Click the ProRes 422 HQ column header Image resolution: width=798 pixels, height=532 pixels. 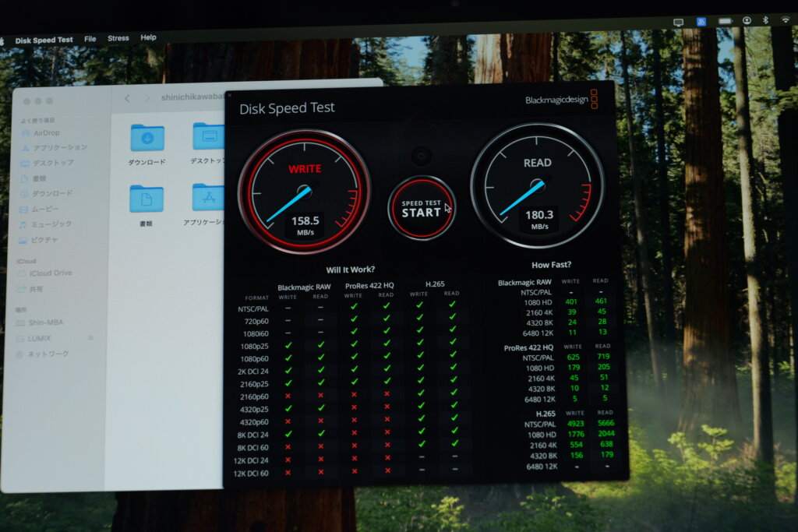pyautogui.click(x=369, y=285)
